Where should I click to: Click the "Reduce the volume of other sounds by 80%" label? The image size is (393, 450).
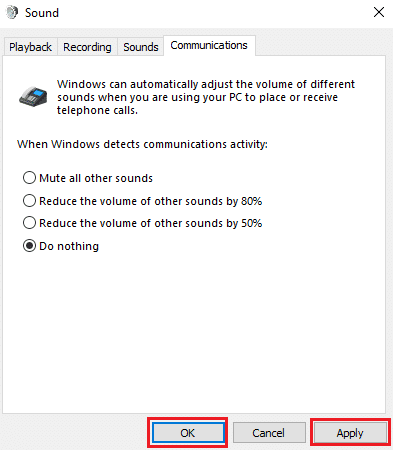(x=151, y=201)
